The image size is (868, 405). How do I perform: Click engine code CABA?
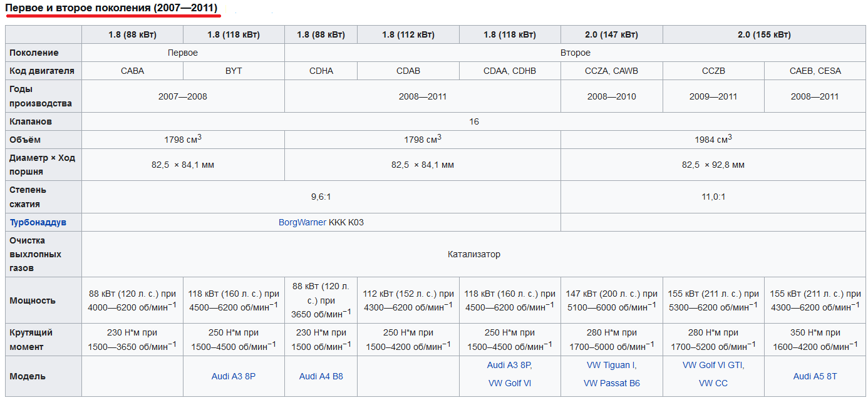click(132, 71)
